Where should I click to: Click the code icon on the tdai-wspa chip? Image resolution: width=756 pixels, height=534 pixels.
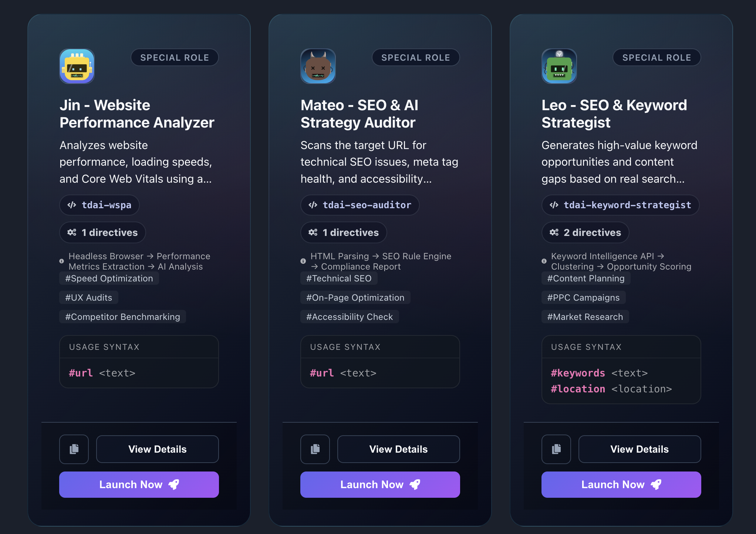point(72,205)
